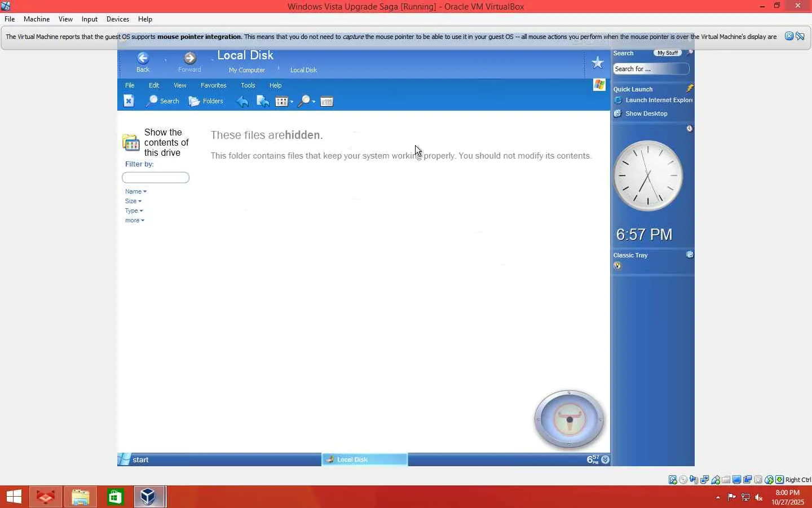Click the details pane icon in toolbar
812x508 pixels.
tap(327, 102)
